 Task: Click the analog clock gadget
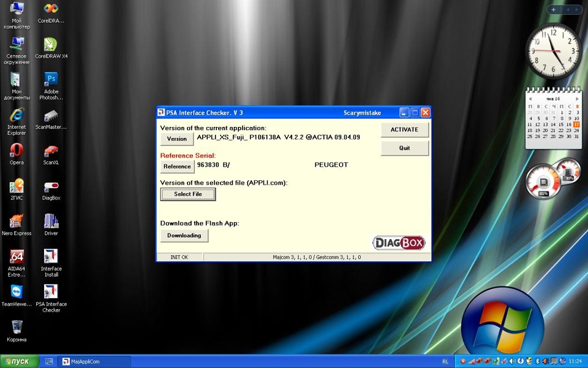tap(554, 50)
